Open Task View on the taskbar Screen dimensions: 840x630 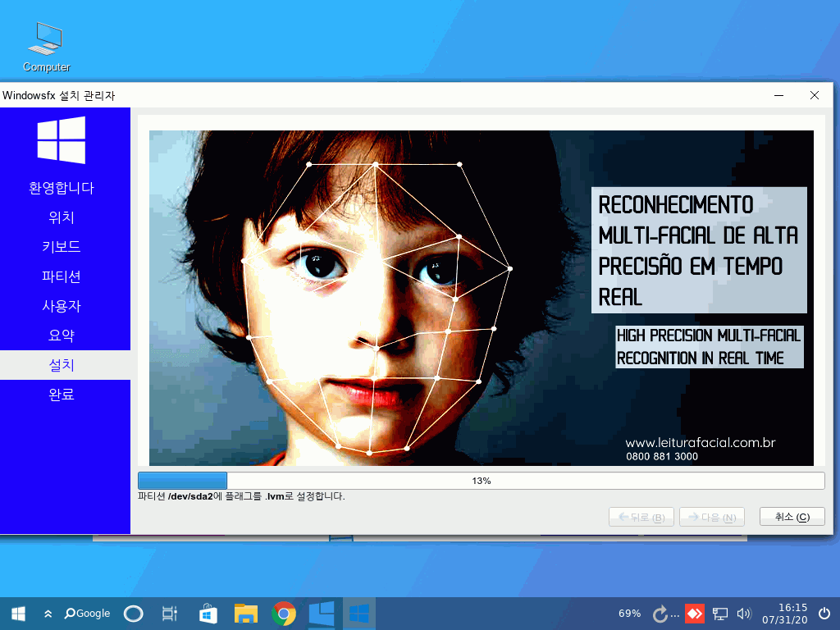click(169, 614)
